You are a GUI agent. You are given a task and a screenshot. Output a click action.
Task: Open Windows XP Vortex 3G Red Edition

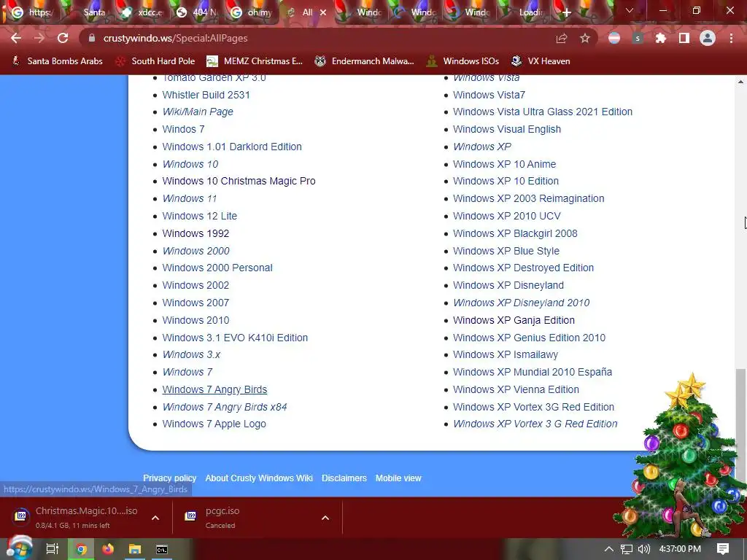(533, 407)
